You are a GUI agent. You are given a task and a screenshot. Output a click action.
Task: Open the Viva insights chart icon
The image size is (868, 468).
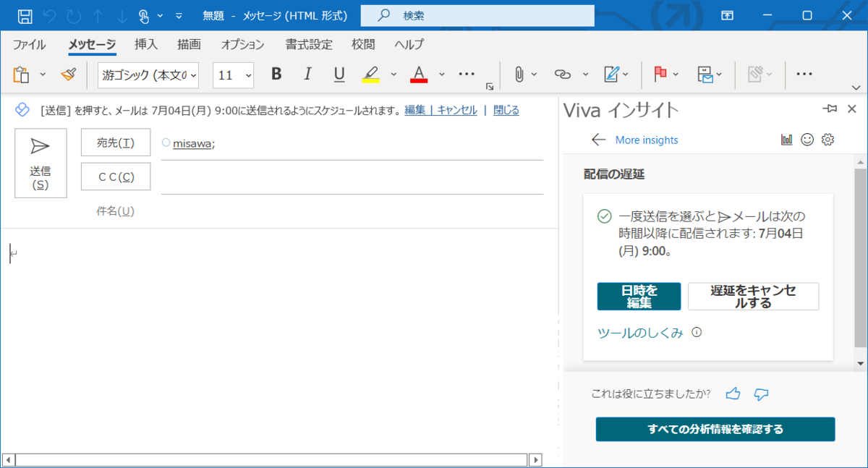click(787, 140)
